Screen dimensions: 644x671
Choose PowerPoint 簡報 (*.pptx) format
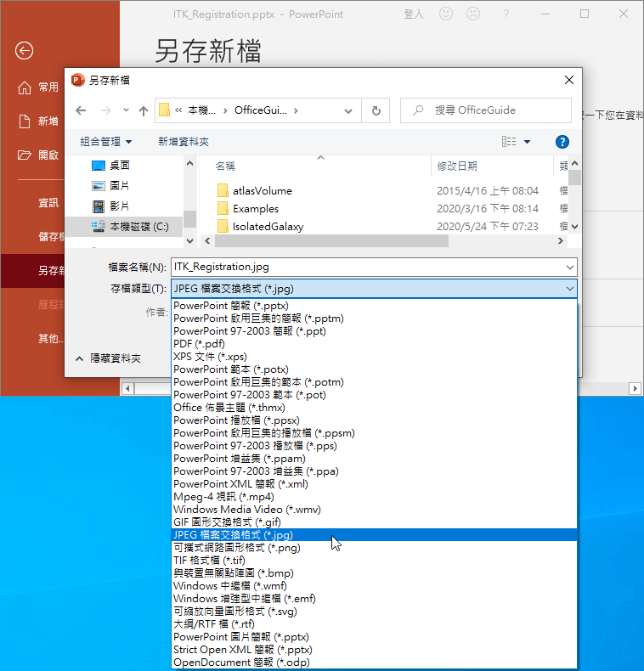click(x=374, y=306)
